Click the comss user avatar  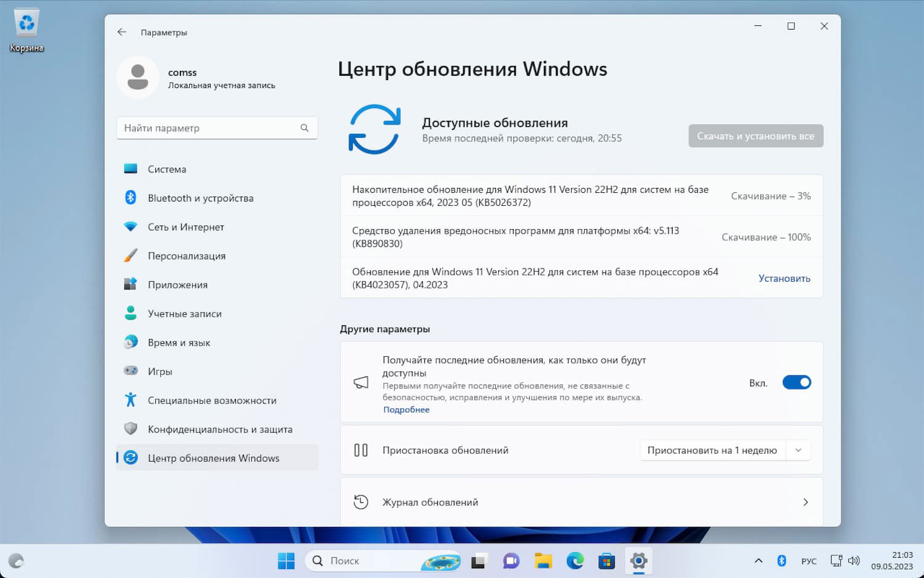click(138, 78)
